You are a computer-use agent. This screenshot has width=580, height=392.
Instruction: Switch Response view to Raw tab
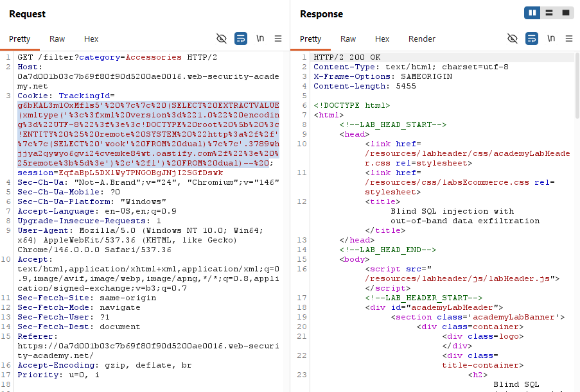[x=348, y=38]
